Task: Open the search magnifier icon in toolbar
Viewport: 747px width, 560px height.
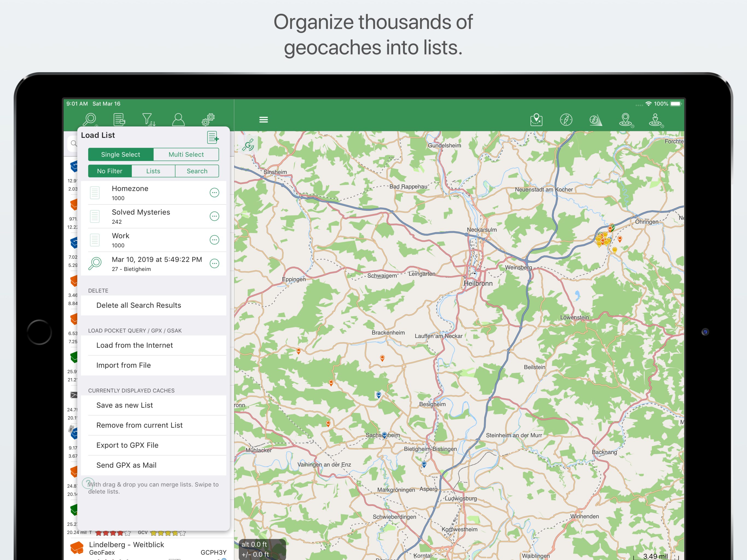Action: pos(90,119)
